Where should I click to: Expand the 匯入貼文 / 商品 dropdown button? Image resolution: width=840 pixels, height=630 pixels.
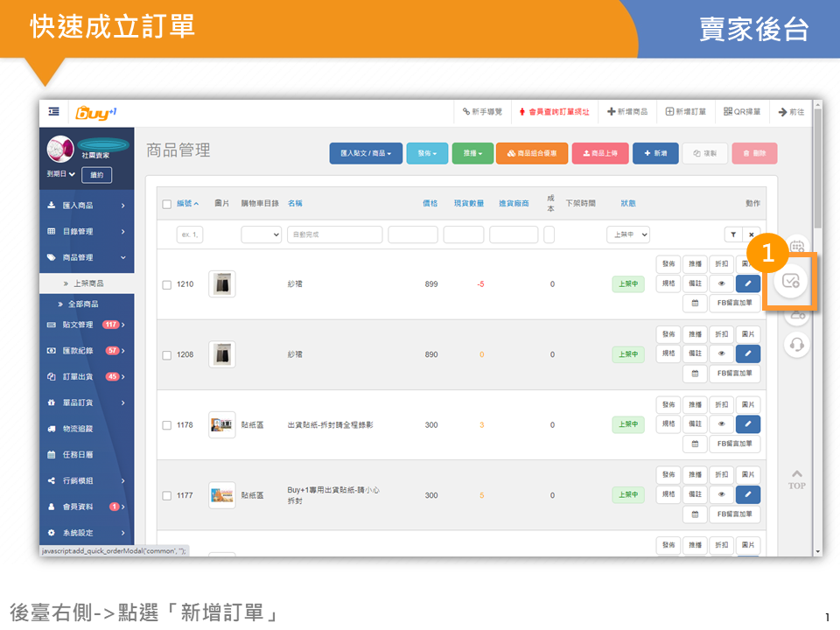pos(366,153)
